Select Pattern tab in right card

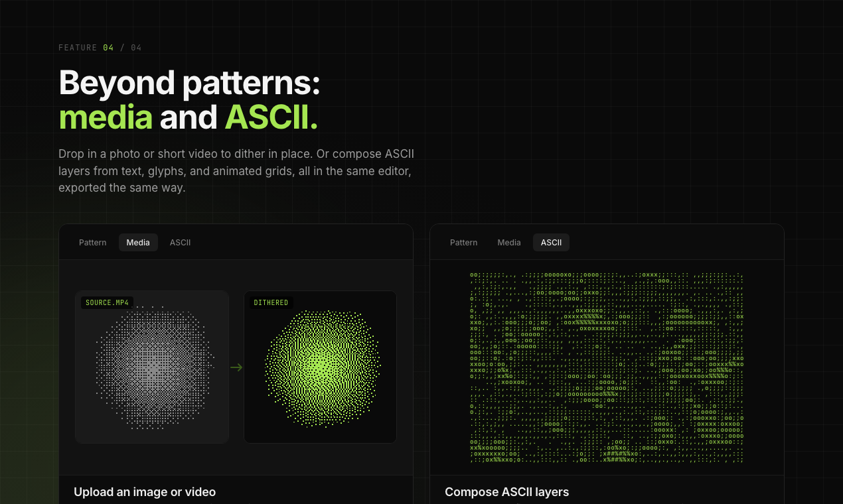[463, 243]
